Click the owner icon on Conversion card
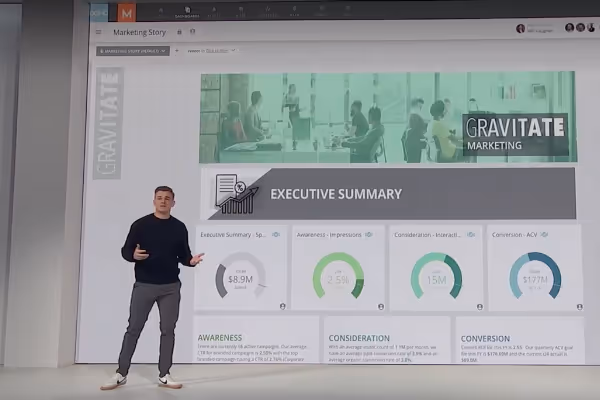Viewport: 600px width, 400px height. pos(580,307)
